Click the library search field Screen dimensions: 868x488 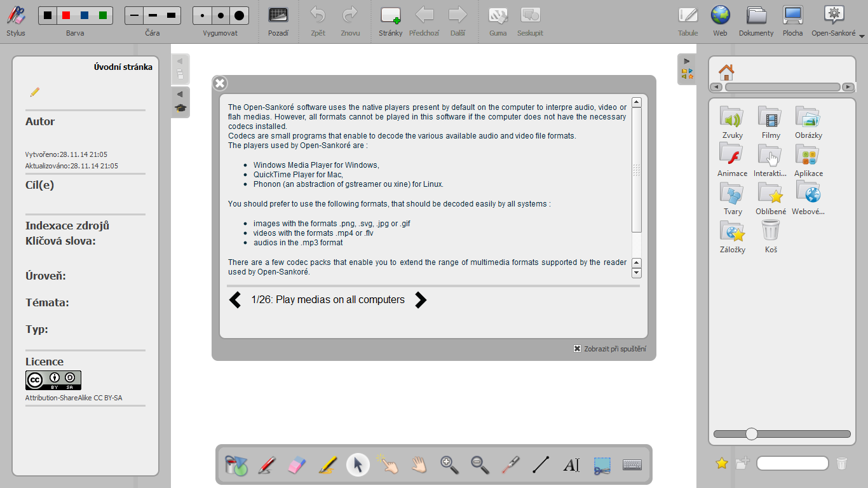point(792,463)
